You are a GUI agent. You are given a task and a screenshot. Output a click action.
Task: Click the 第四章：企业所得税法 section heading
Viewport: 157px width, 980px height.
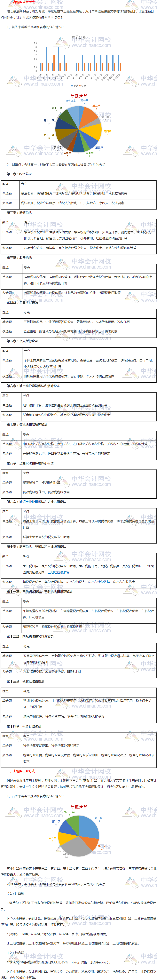22,302
